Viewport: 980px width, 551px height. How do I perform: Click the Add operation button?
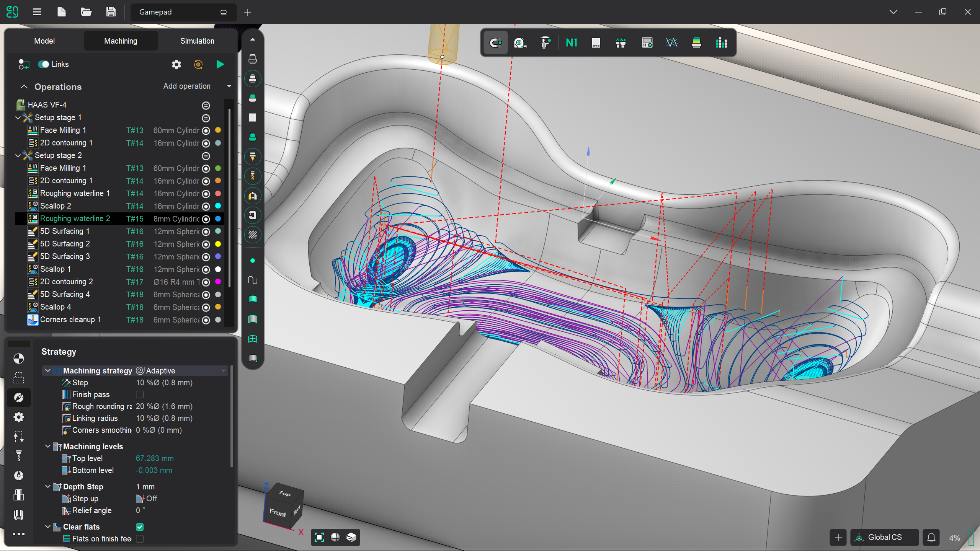pos(187,86)
